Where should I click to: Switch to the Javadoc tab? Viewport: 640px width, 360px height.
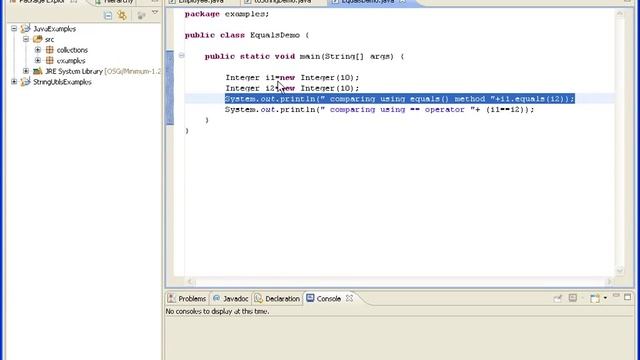(231, 299)
